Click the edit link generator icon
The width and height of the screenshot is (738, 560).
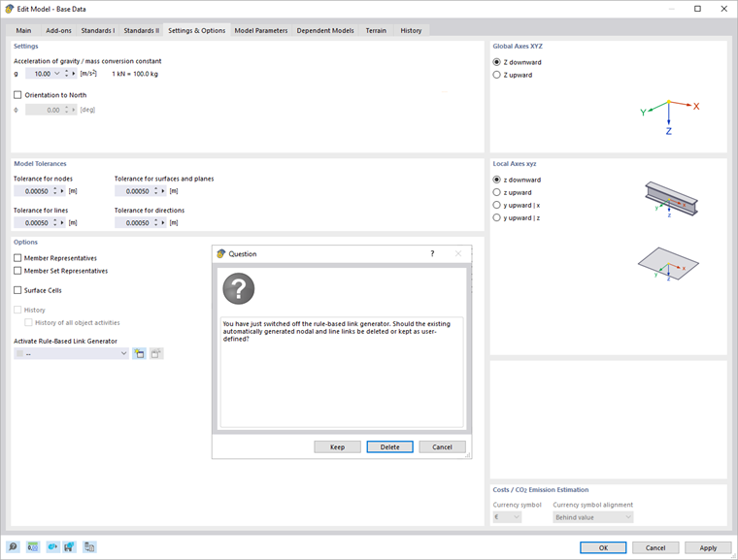click(x=156, y=353)
